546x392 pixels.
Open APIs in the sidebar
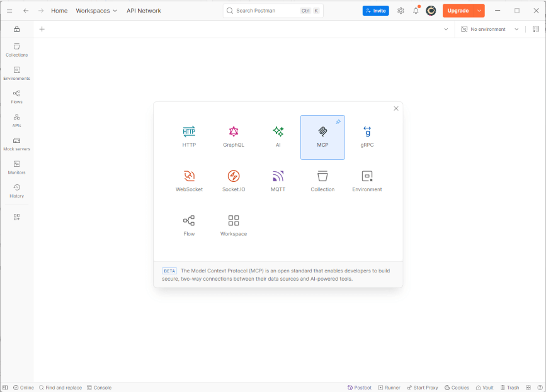click(x=17, y=120)
